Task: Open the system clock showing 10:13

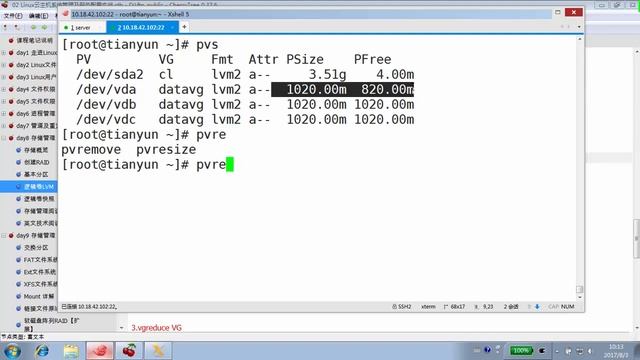Action: point(616,351)
